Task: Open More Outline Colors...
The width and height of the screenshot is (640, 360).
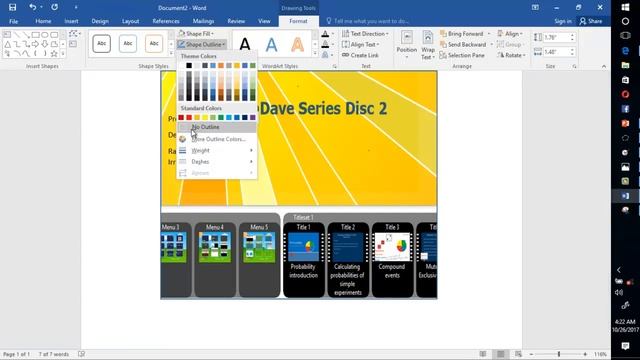Action: click(x=217, y=139)
